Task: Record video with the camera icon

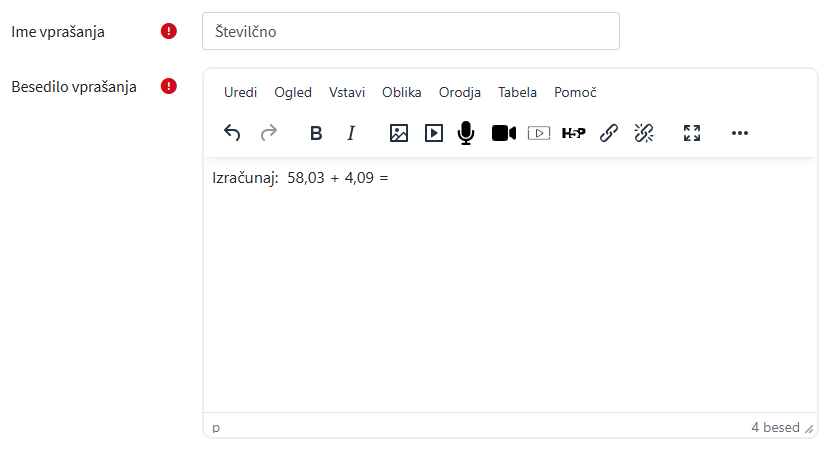Action: [503, 133]
